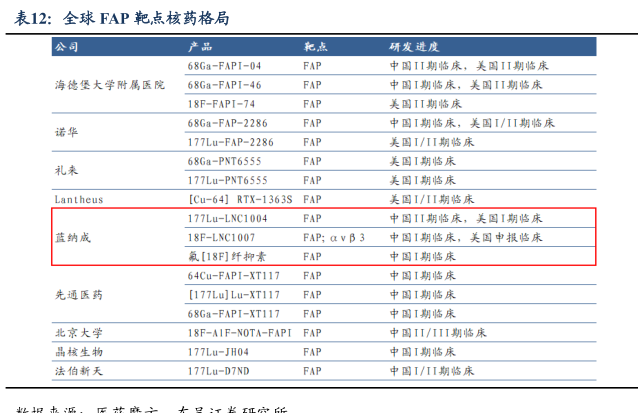The height and width of the screenshot is (413, 638).
Task: Click 中国I期临床，美国I/II期临床 progress cell
Action: click(472, 123)
